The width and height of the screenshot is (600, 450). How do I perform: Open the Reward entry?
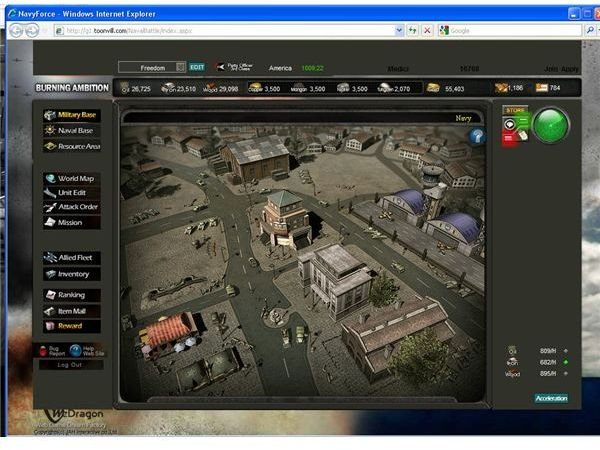[x=72, y=326]
